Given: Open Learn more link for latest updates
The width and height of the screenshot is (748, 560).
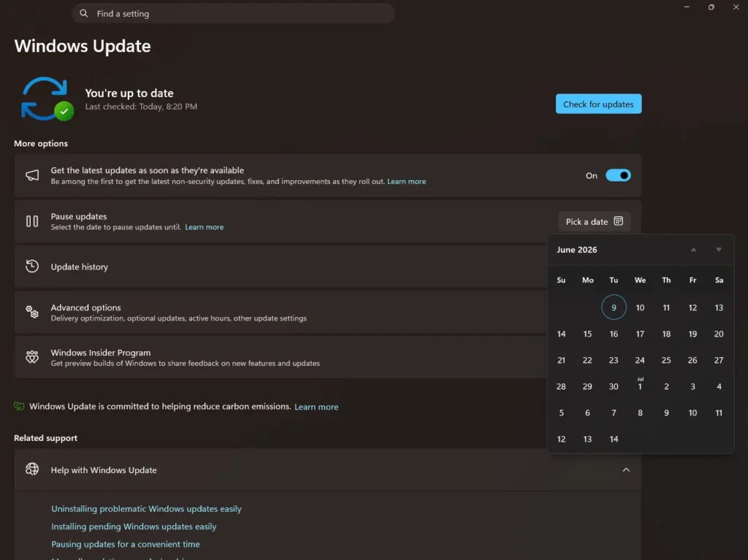Looking at the screenshot, I should tap(406, 181).
